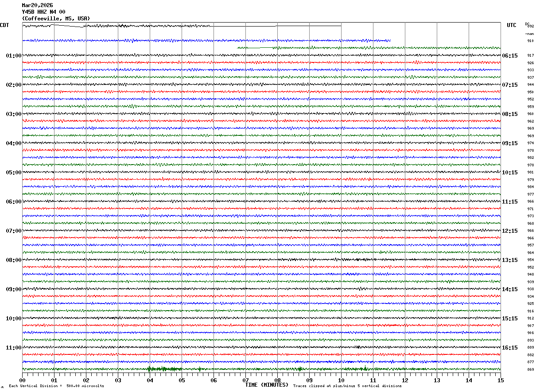Click the DC offset value 984
This screenshot has width=536, height=392.
[x=530, y=187]
